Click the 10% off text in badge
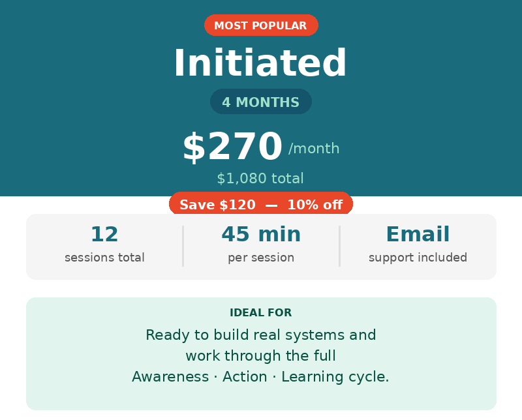522x420 pixels. pos(315,205)
